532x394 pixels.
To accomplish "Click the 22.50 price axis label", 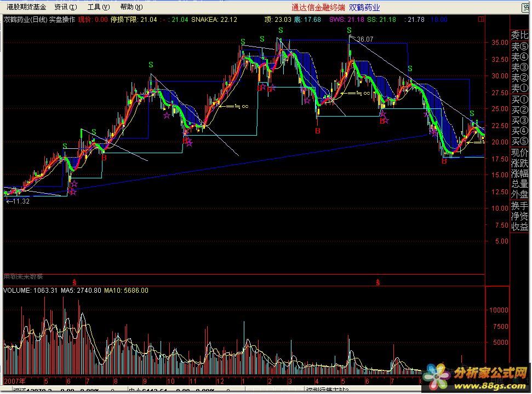I will coord(500,126).
